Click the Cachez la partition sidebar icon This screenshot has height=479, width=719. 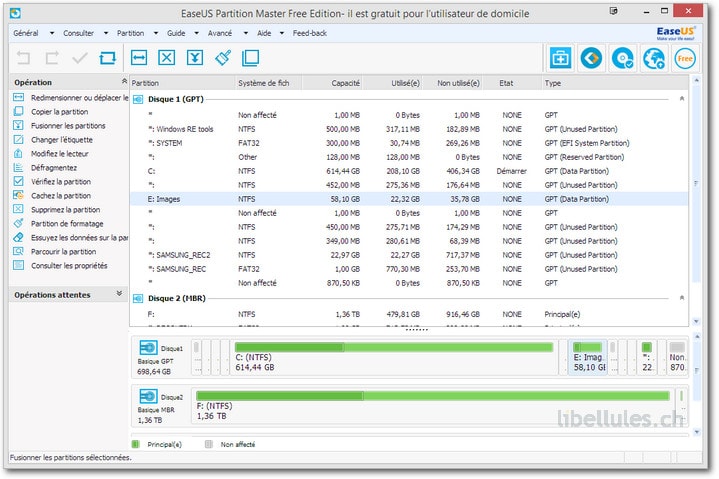(x=18, y=195)
